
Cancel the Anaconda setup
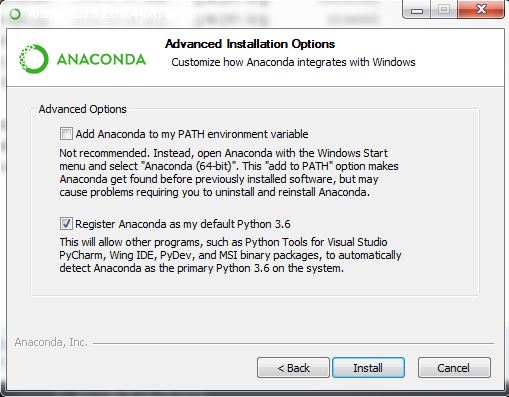point(454,368)
